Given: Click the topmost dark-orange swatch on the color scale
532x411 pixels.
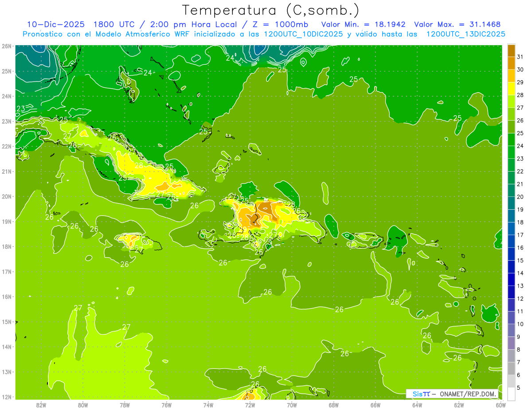Looking at the screenshot, I should click(511, 51).
